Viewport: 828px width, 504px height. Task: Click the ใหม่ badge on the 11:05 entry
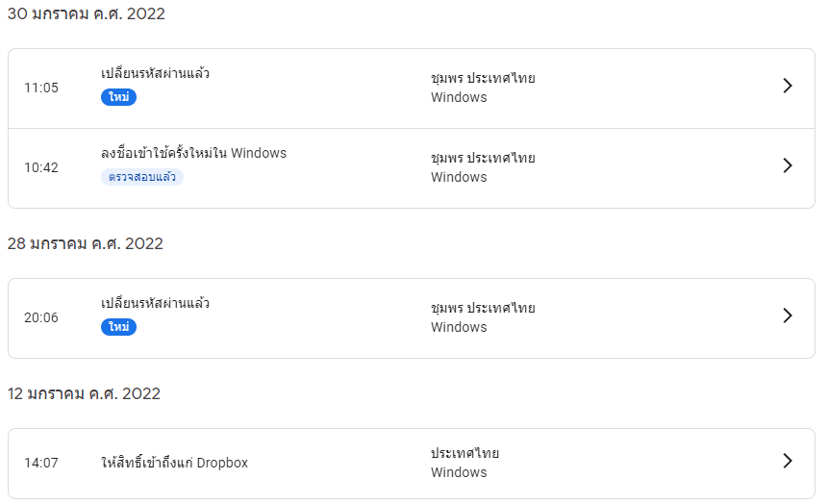[119, 97]
